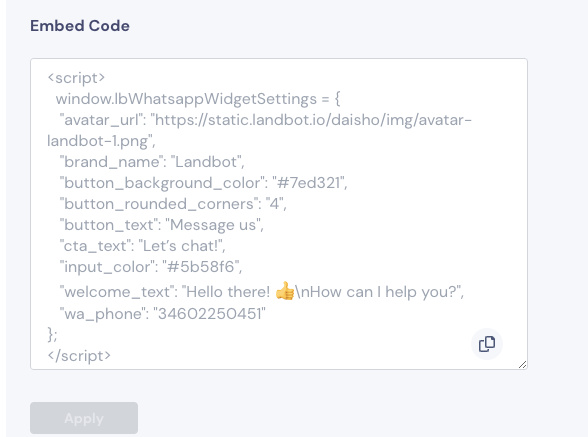The width and height of the screenshot is (588, 437).
Task: Click the "How can I help you?" text
Action: (381, 292)
